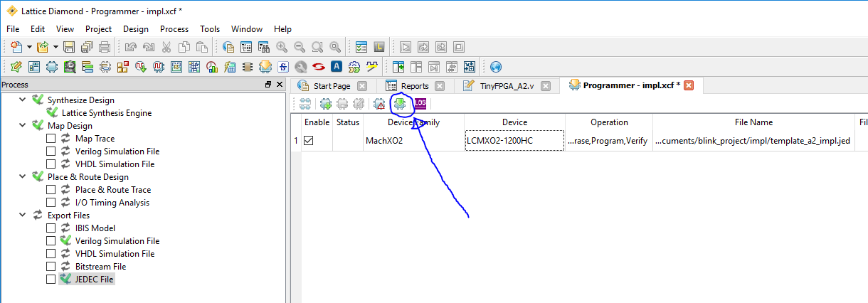Image resolution: width=868 pixels, height=303 pixels.
Task: Click the Program device icon circled in blue
Action: coord(400,104)
